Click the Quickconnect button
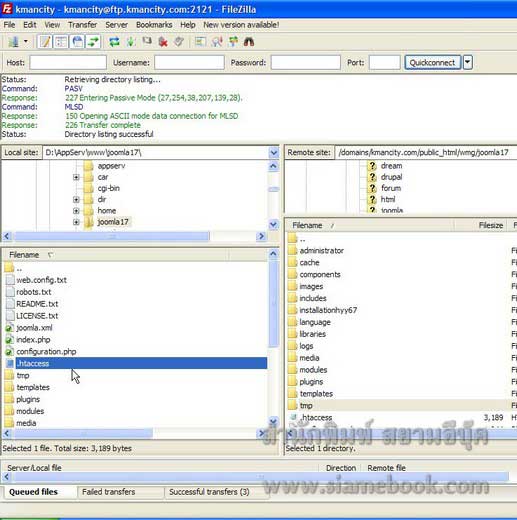Screen dimensions: 517x520 pyautogui.click(x=432, y=62)
